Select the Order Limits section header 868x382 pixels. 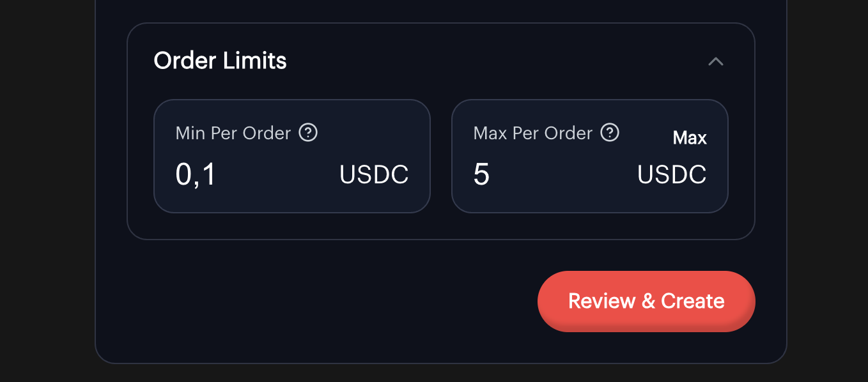(x=220, y=60)
